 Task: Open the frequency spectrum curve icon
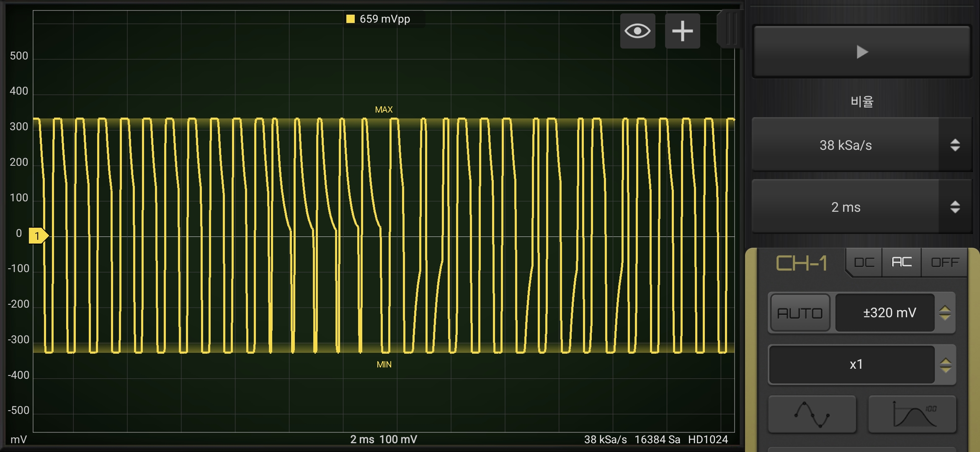click(x=912, y=414)
